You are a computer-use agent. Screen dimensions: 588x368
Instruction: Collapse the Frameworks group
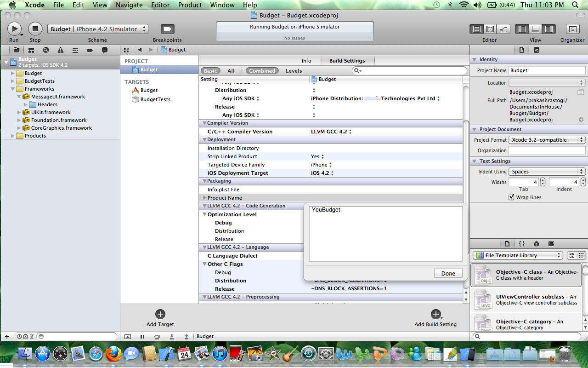point(12,89)
